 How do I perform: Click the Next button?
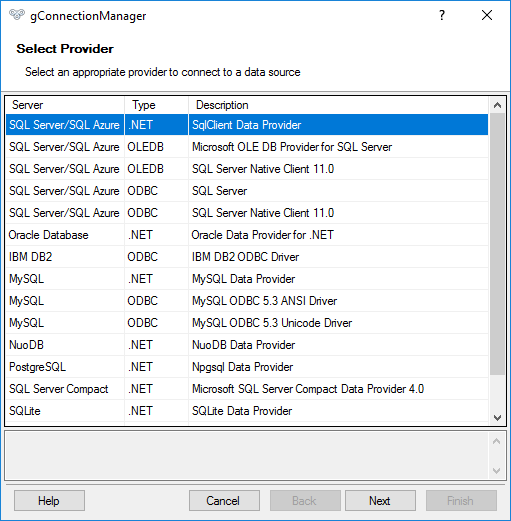point(380,500)
